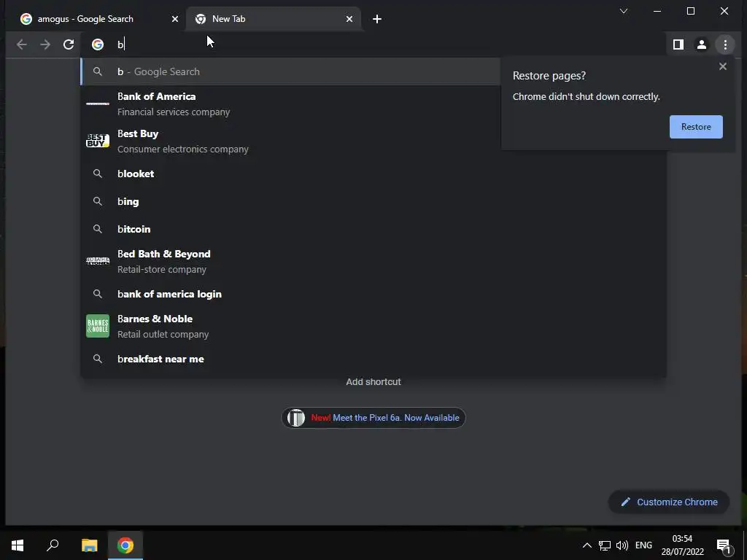Open the volume tray icon

tap(622, 545)
